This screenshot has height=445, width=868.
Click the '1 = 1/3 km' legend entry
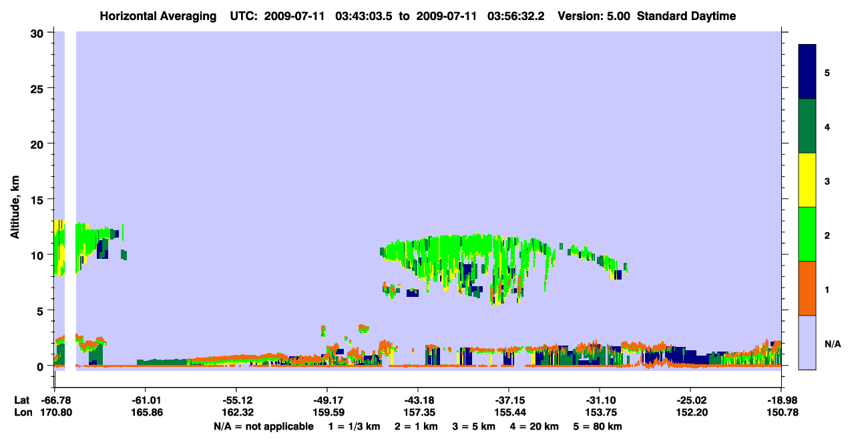355,426
